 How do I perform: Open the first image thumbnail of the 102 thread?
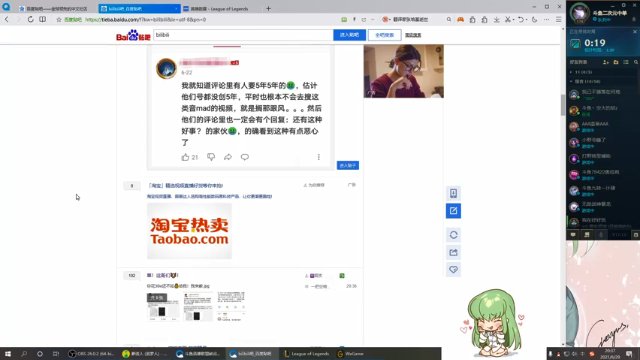(x=163, y=306)
